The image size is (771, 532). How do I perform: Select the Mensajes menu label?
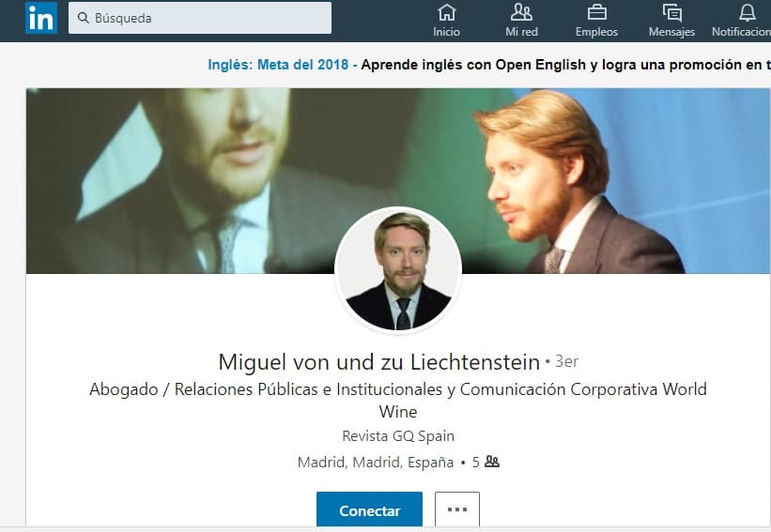point(671,32)
